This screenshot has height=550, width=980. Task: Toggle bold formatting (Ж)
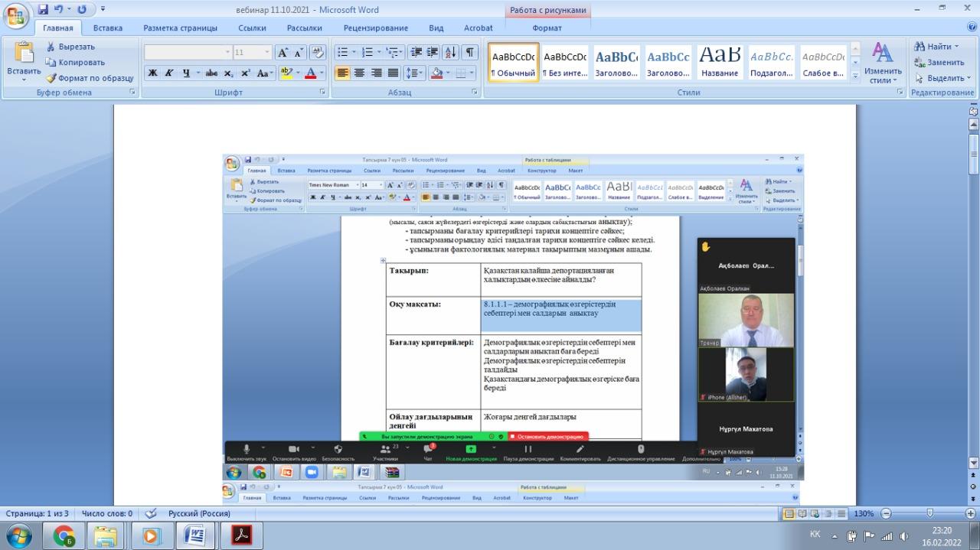152,73
